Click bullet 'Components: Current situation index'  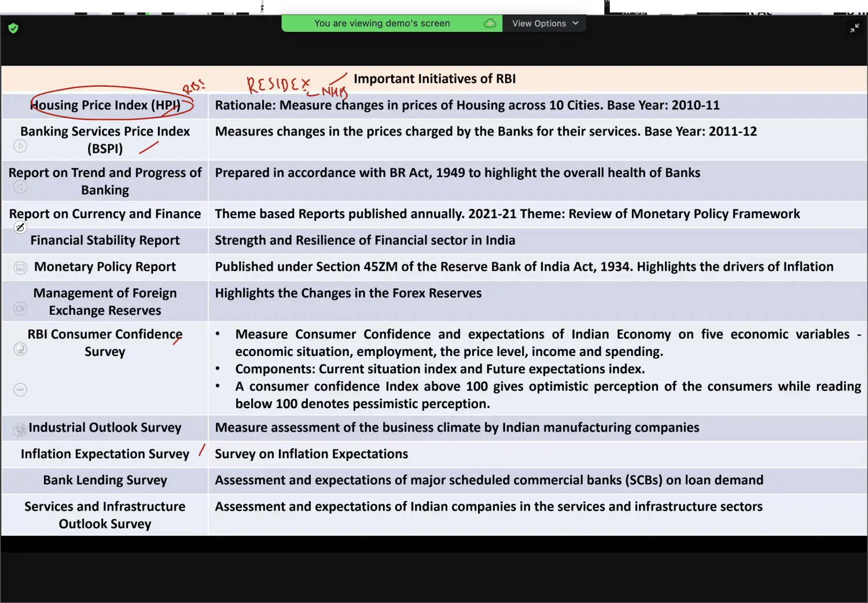pos(440,369)
